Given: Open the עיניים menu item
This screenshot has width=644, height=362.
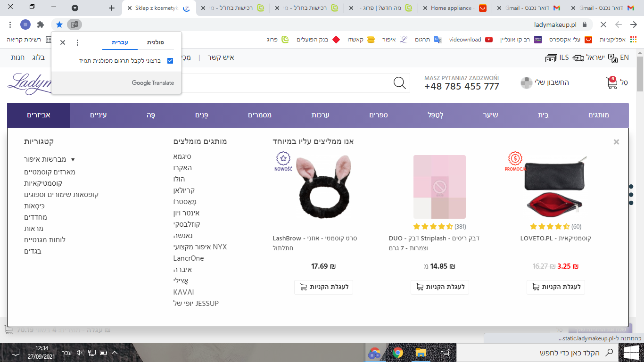Looking at the screenshot, I should pyautogui.click(x=99, y=115).
